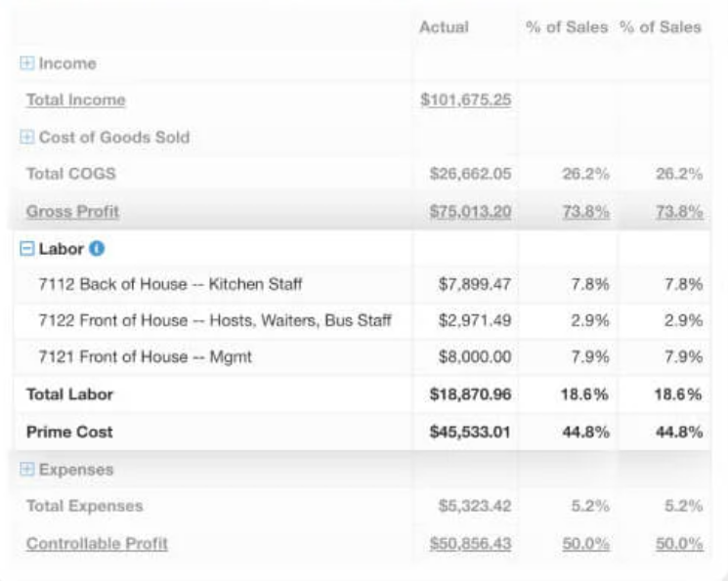
Task: Open the Total Income link
Action: (75, 100)
